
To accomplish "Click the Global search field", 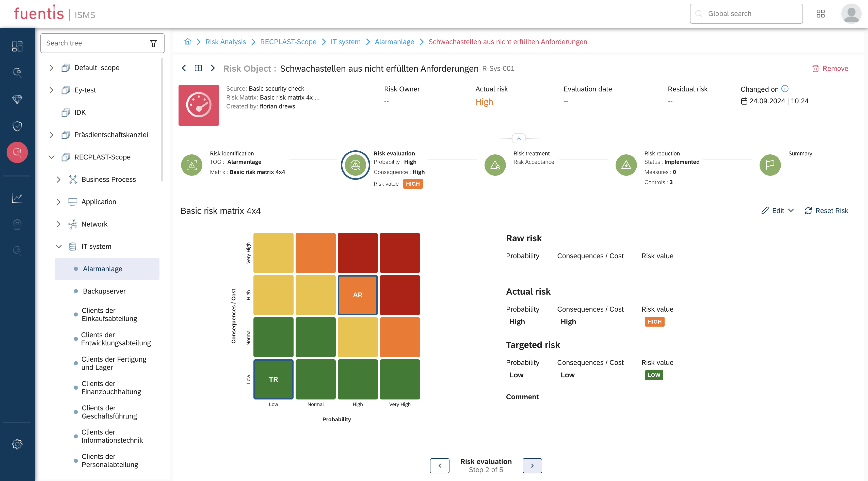I will pyautogui.click(x=746, y=14).
